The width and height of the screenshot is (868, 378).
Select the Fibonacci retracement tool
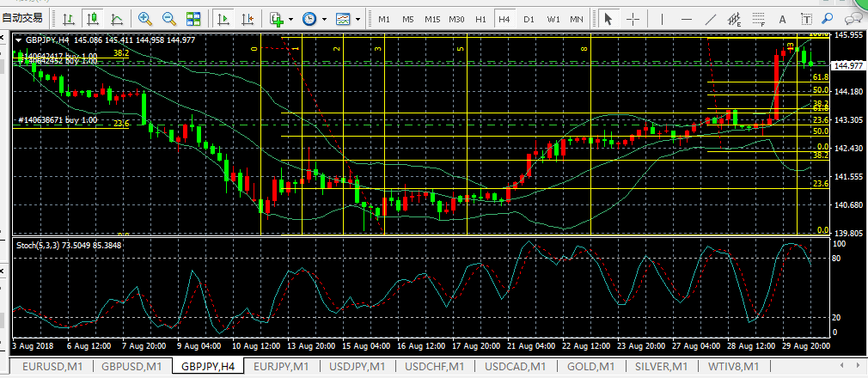click(x=759, y=19)
